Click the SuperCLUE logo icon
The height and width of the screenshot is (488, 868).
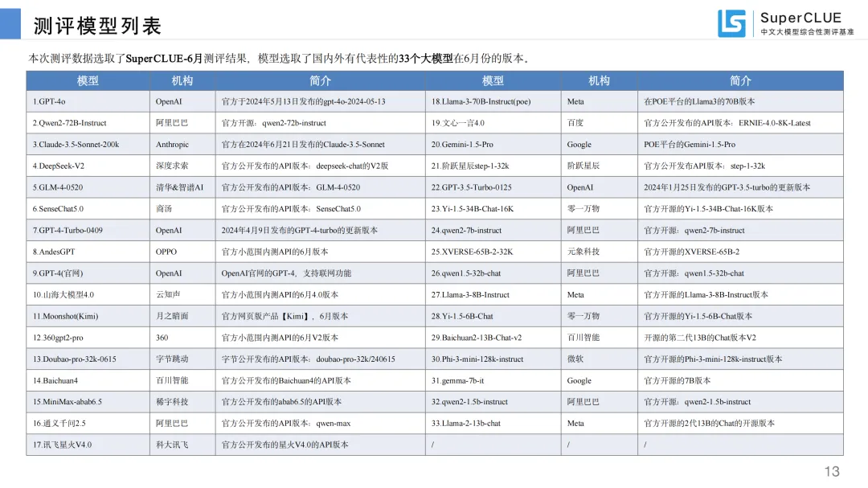(731, 23)
